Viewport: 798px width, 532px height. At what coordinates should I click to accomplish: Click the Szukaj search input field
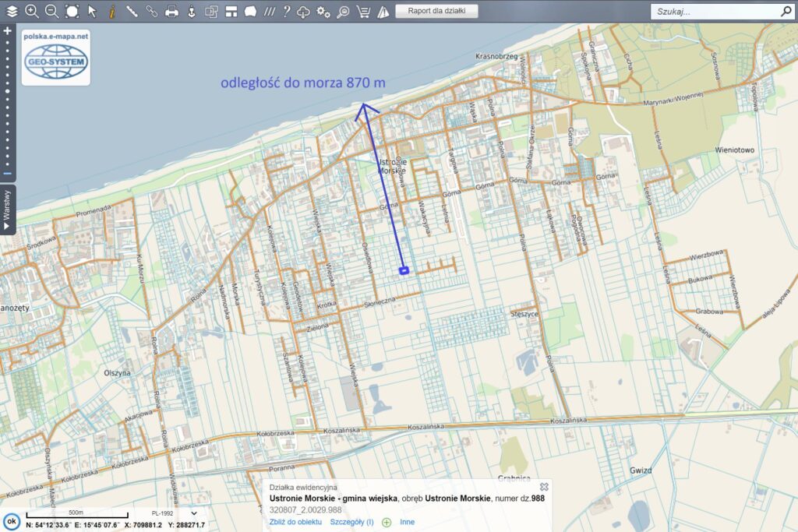coord(714,12)
